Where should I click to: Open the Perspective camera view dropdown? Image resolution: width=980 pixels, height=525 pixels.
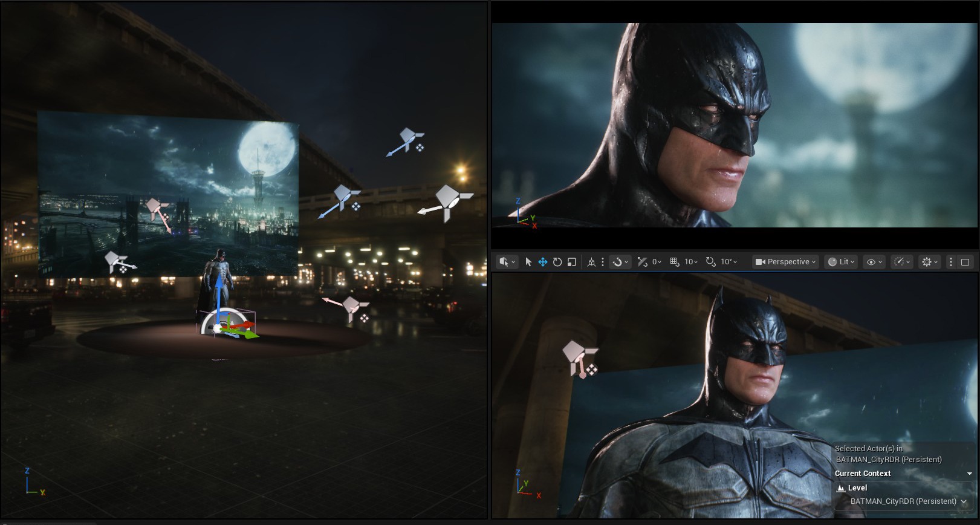coord(785,262)
